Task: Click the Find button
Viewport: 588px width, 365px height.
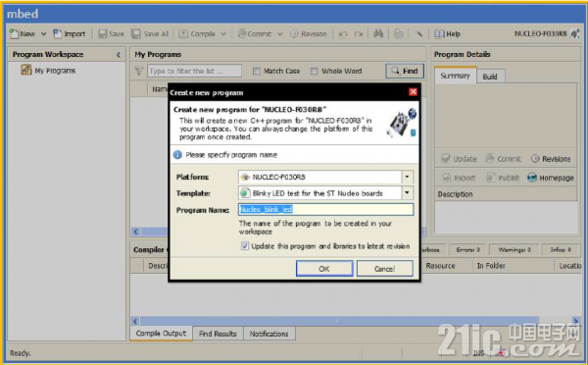Action: coord(405,71)
